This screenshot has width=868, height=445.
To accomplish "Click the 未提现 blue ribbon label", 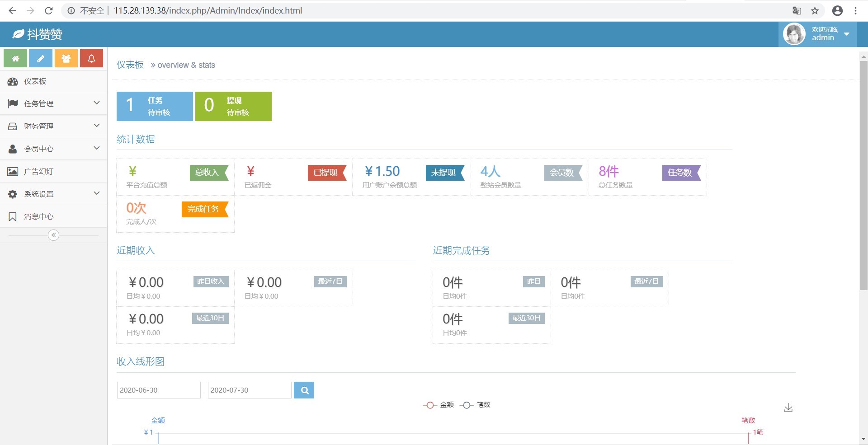I will click(x=445, y=173).
